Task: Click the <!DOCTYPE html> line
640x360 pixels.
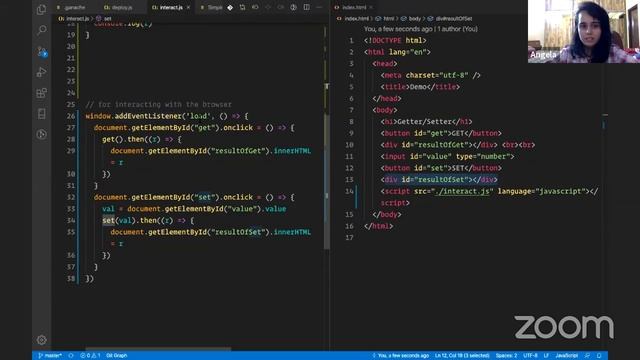Action: [x=395, y=40]
